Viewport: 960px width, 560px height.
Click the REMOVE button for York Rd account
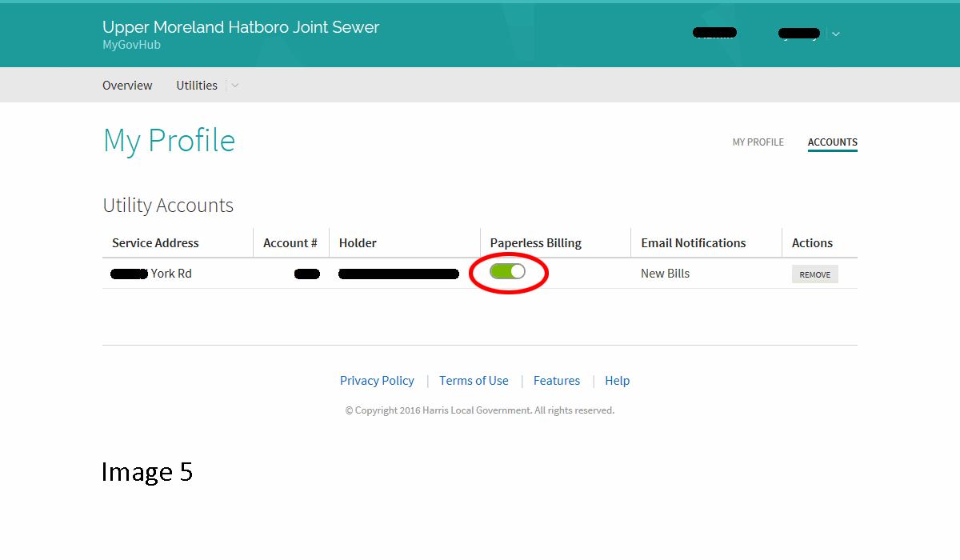tap(814, 274)
